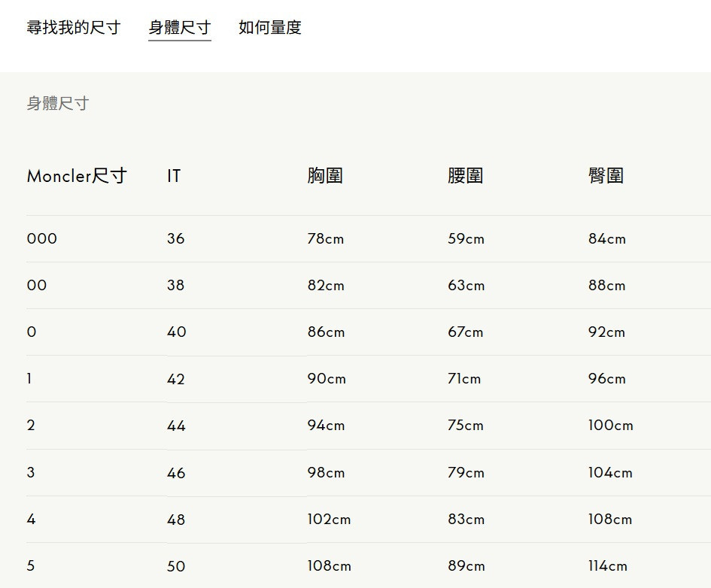Image resolution: width=711 pixels, height=588 pixels.
Task: Click the 身體尺寸 section heading
Action: tap(58, 104)
